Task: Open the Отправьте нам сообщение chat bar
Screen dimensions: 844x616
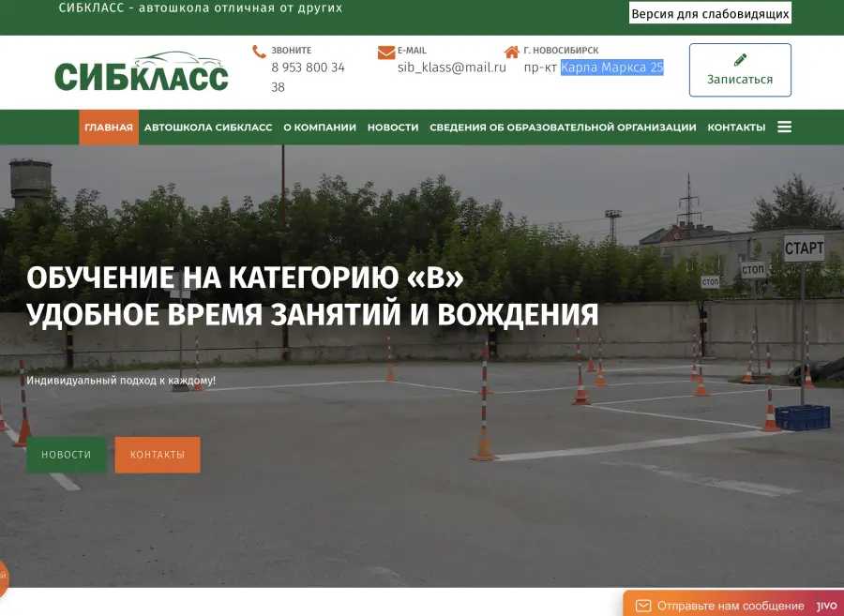Action: [x=730, y=606]
